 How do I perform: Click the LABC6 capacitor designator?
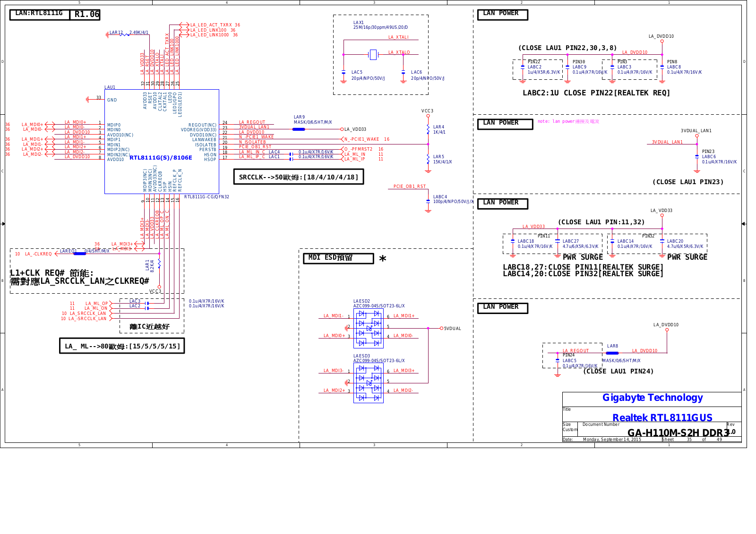tap(709, 157)
